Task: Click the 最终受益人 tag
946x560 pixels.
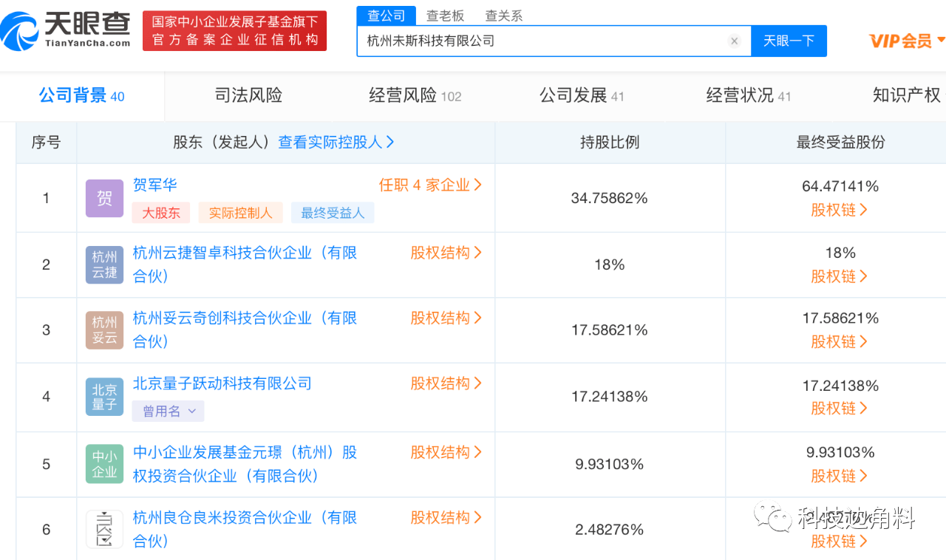Action: coord(333,213)
